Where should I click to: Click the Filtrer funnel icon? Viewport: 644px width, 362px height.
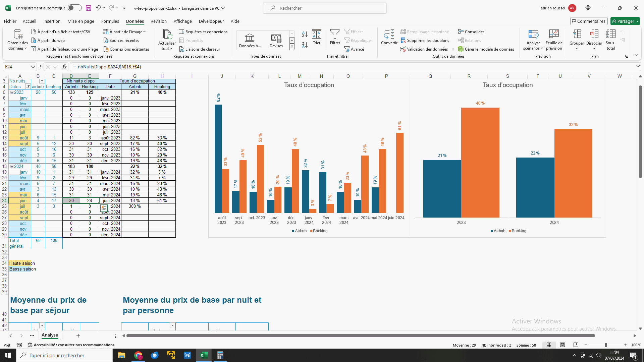pyautogui.click(x=335, y=34)
